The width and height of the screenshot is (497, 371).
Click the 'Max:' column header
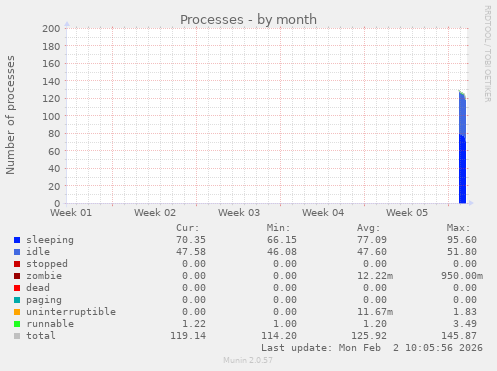458,228
